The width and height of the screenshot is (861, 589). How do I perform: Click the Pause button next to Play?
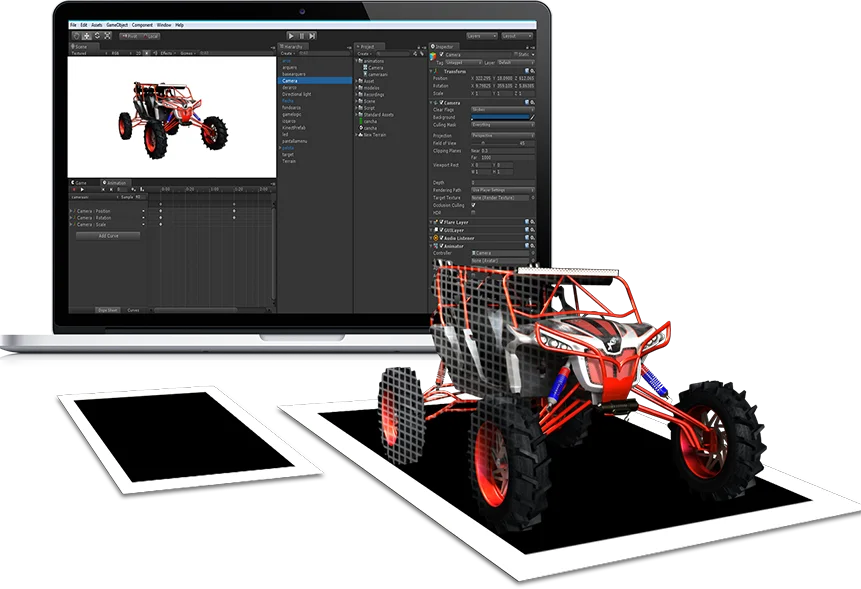point(304,36)
